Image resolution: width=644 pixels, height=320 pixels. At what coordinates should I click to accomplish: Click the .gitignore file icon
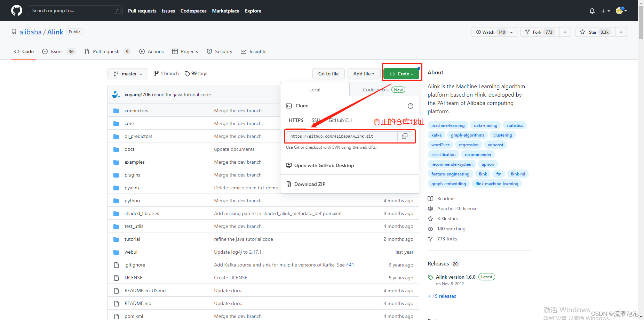pyautogui.click(x=116, y=265)
